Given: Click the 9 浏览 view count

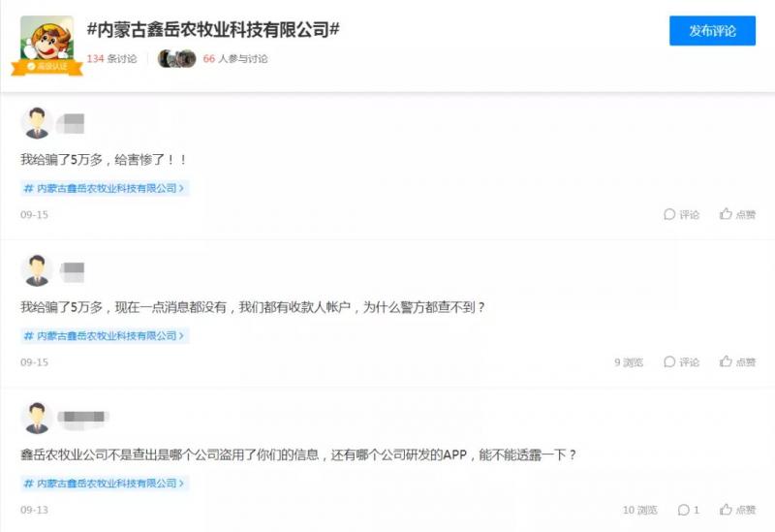Looking at the screenshot, I should tap(629, 361).
